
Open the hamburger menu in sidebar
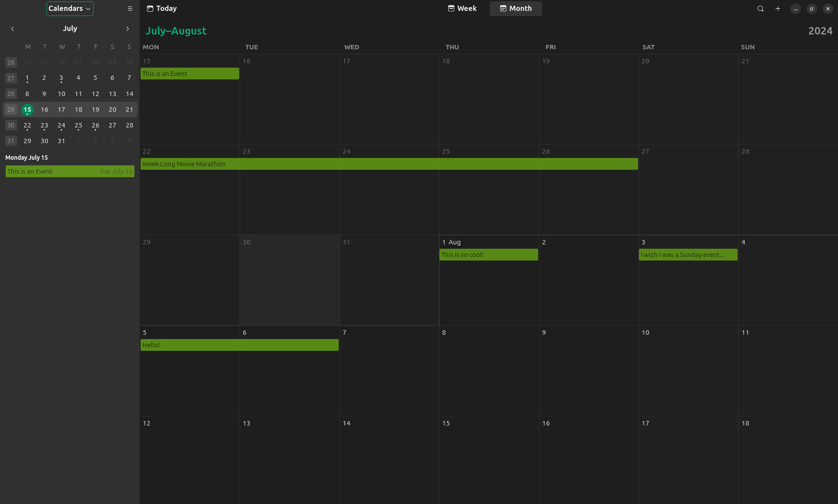[x=130, y=9]
